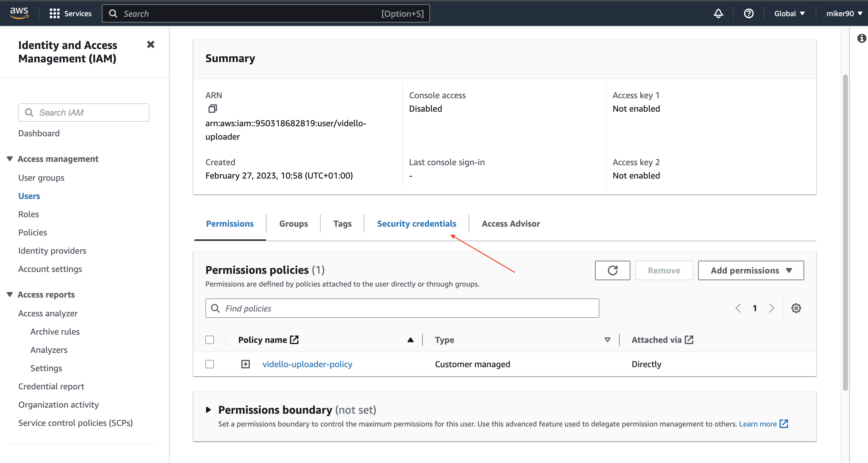Open Roles in the sidebar
Image resolution: width=868 pixels, height=463 pixels.
coord(28,214)
